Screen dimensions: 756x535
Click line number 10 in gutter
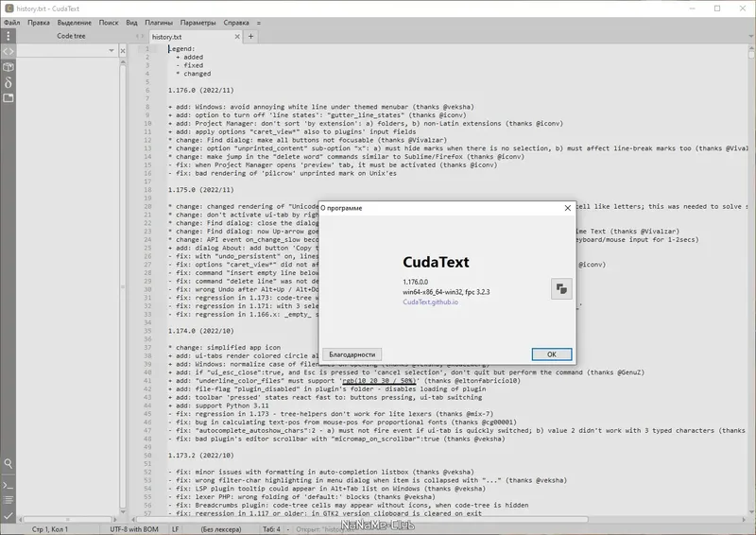147,124
